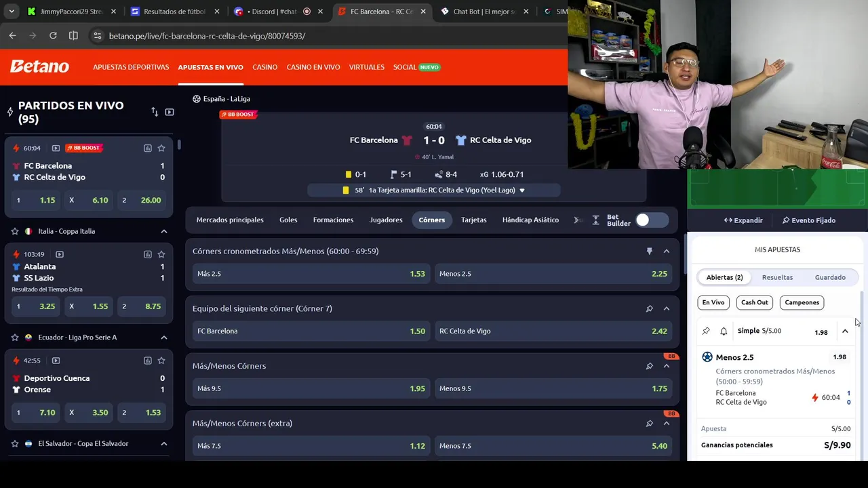
Task: Open Casino en Vivo menu item
Action: 313,67
